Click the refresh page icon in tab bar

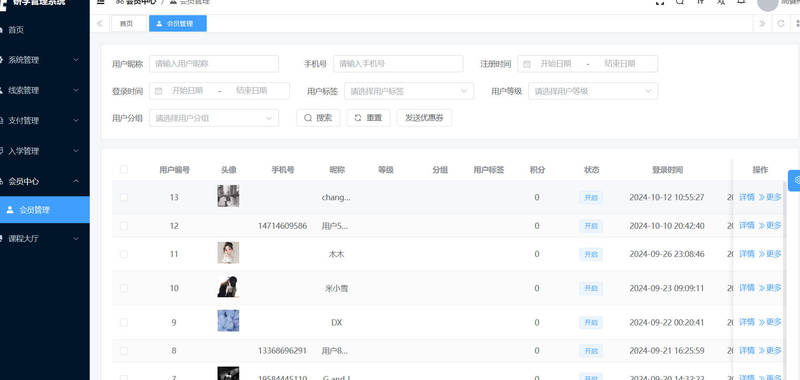pyautogui.click(x=780, y=23)
